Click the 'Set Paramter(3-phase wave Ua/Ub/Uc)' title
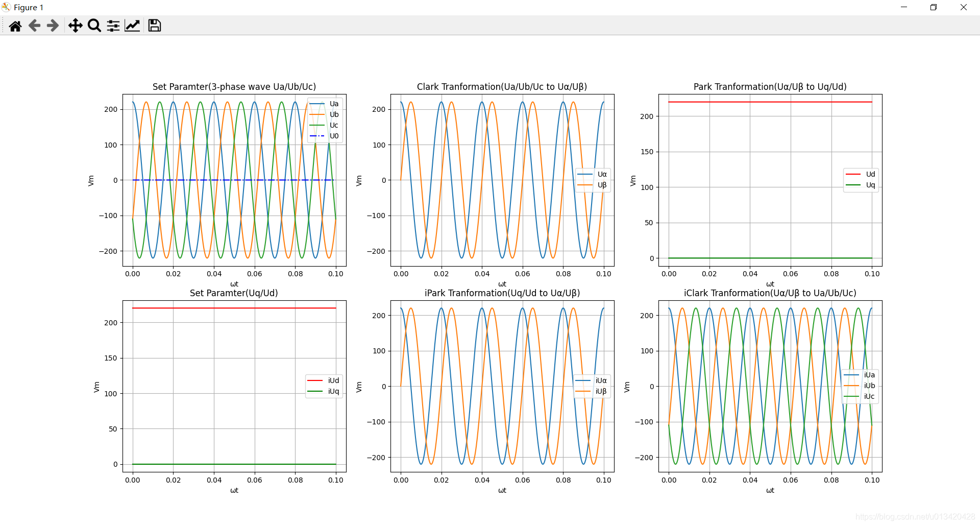The width and height of the screenshot is (980, 526). coord(234,87)
